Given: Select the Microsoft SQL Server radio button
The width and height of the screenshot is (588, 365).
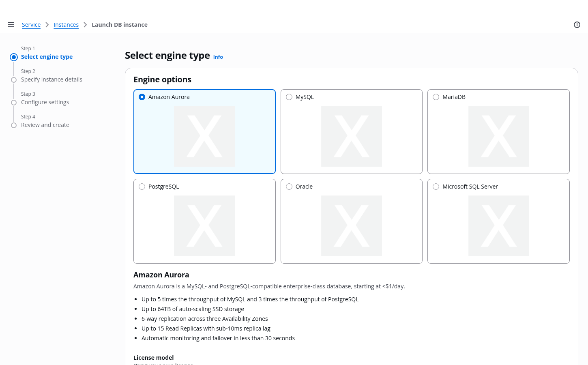Looking at the screenshot, I should (436, 187).
